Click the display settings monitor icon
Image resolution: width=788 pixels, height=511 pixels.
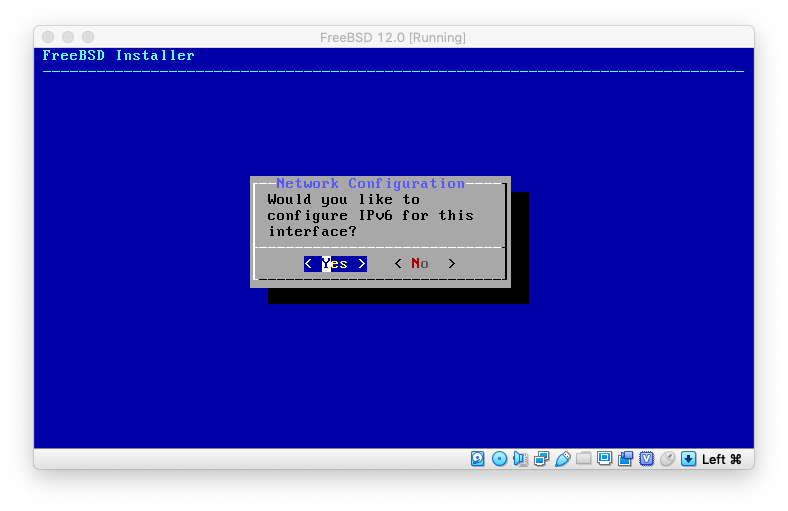[x=604, y=459]
